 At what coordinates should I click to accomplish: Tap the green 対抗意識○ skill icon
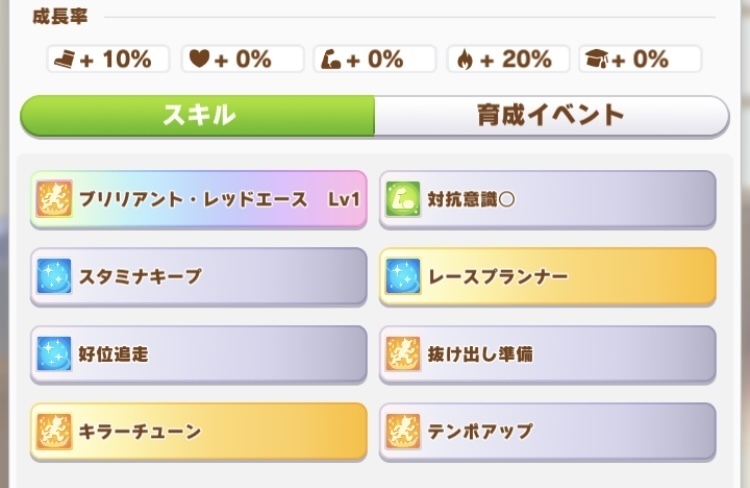[403, 199]
